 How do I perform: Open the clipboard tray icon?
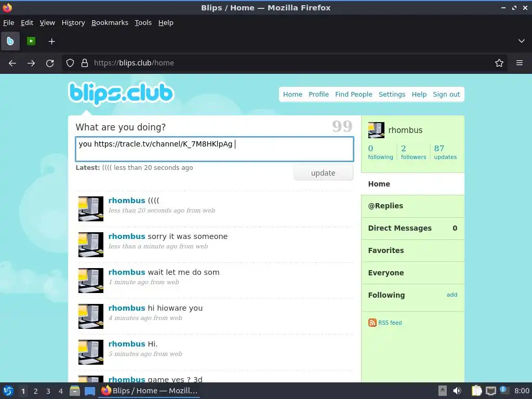pos(476,391)
